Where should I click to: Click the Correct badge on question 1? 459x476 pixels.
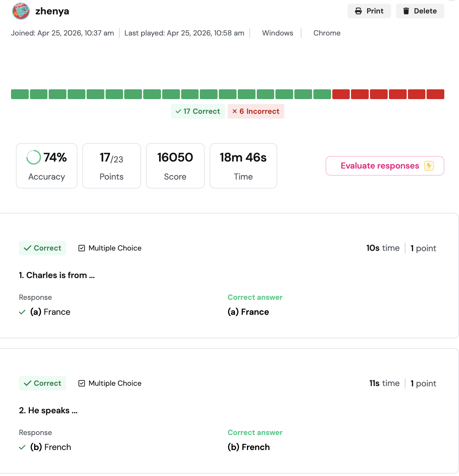coord(43,248)
